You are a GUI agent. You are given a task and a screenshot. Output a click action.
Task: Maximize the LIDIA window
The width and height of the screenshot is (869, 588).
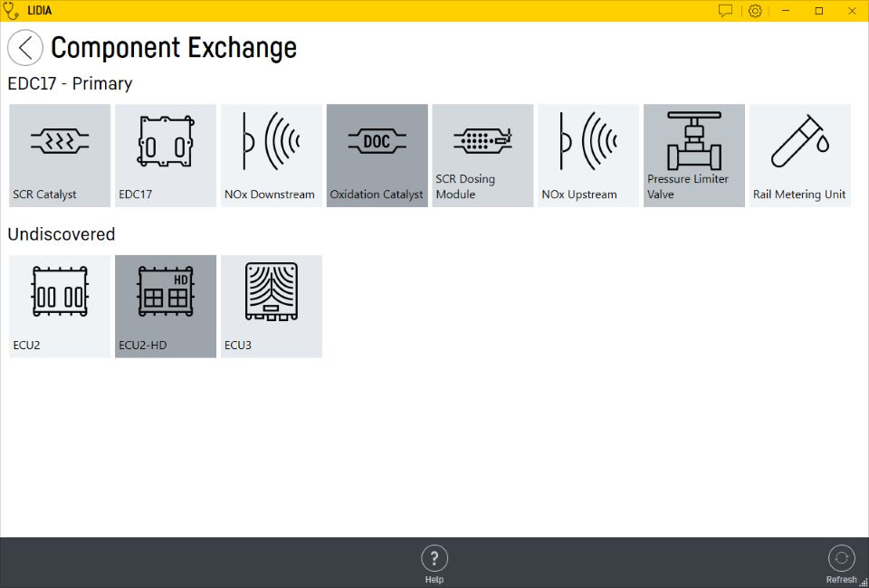(819, 11)
